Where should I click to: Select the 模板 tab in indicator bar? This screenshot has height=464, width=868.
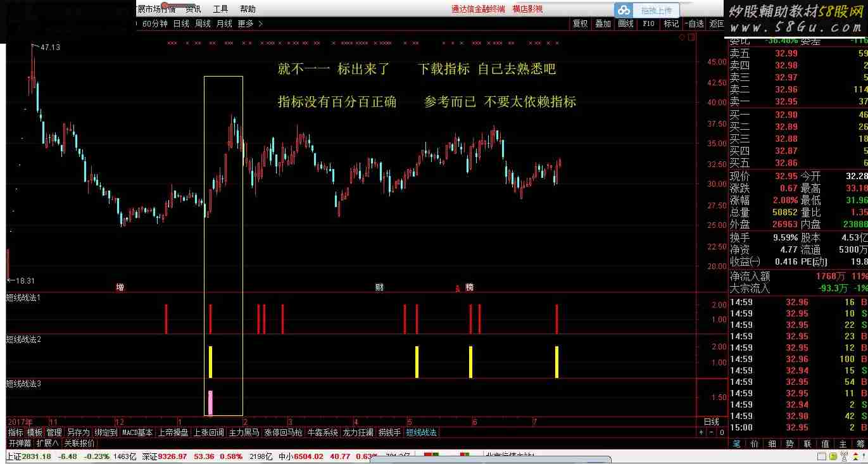(35, 432)
